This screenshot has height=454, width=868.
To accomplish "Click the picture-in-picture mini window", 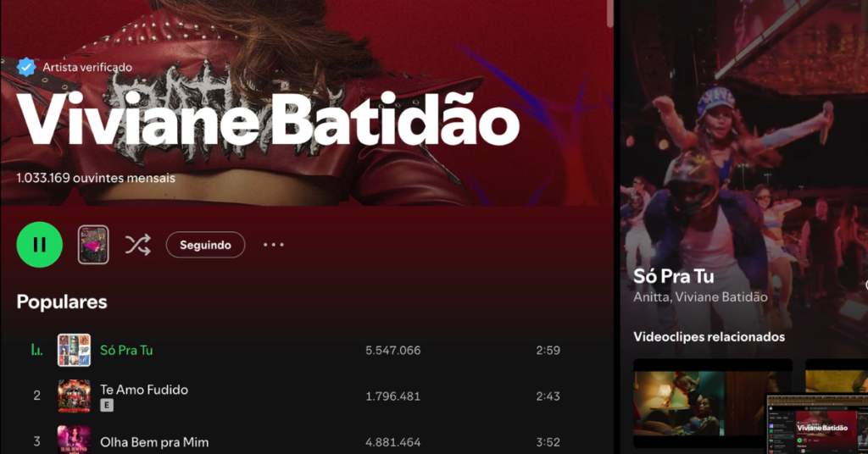I will 817,424.
